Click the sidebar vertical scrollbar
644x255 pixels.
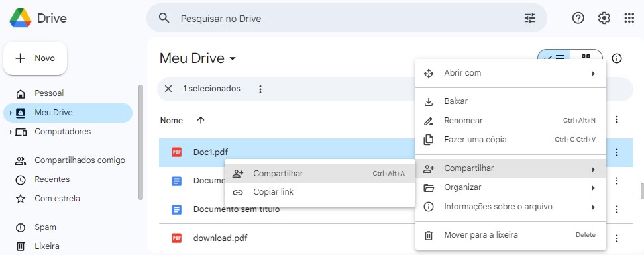point(140,142)
